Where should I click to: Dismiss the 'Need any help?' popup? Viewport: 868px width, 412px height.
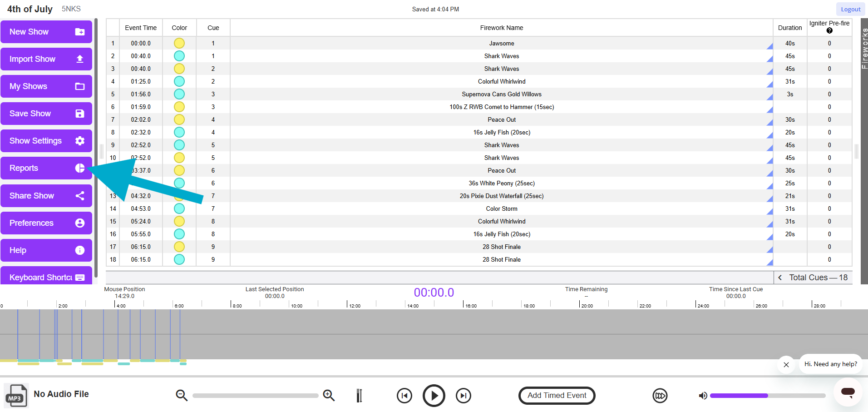point(786,365)
